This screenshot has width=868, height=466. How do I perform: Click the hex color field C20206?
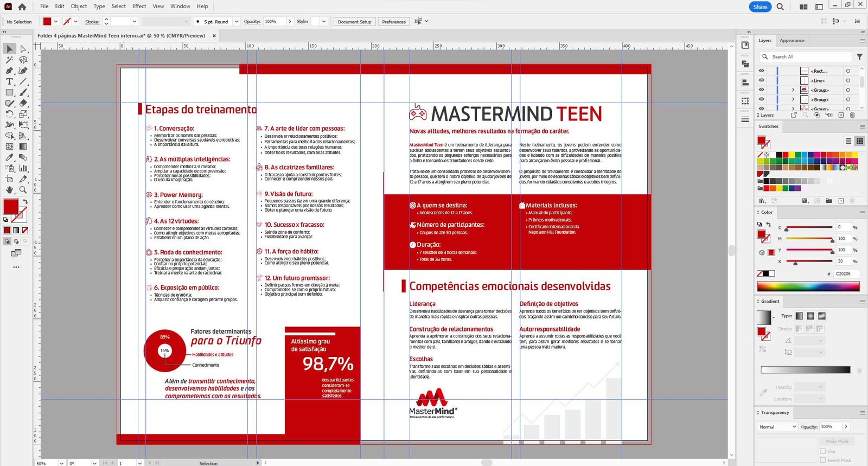coord(846,273)
